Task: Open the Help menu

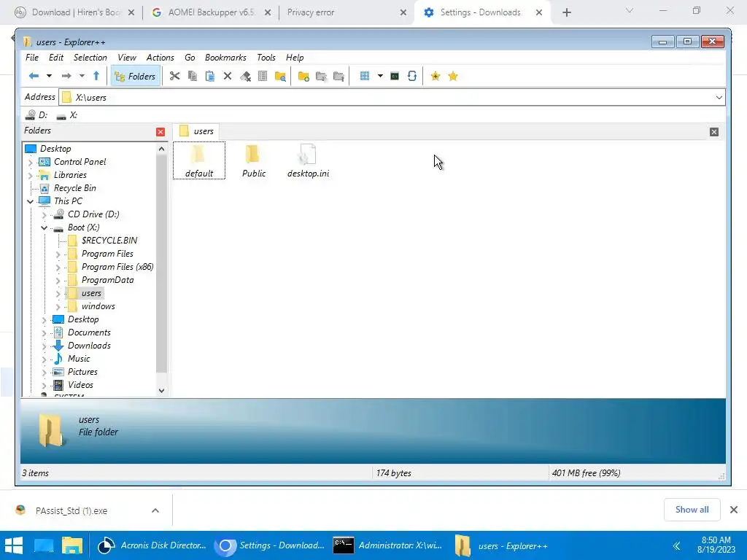Action: pyautogui.click(x=295, y=58)
